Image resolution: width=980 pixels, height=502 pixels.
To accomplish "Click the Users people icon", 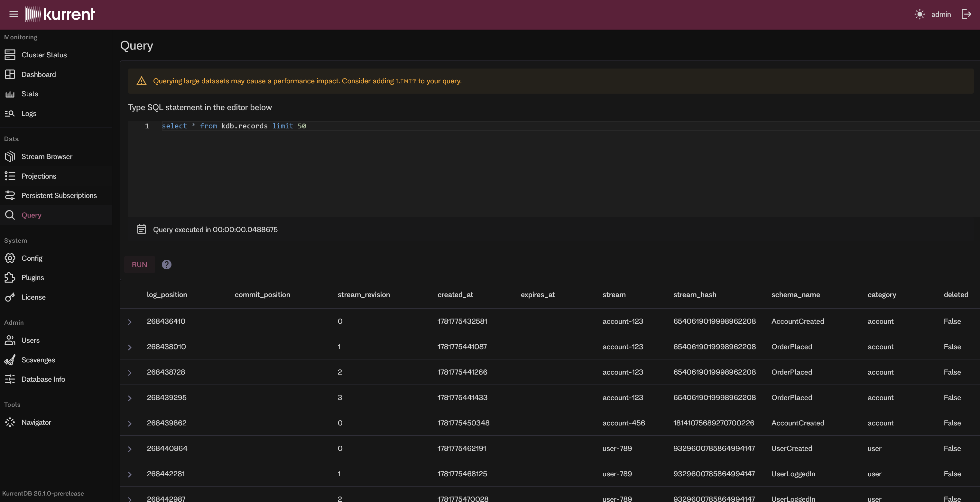I will (10, 340).
